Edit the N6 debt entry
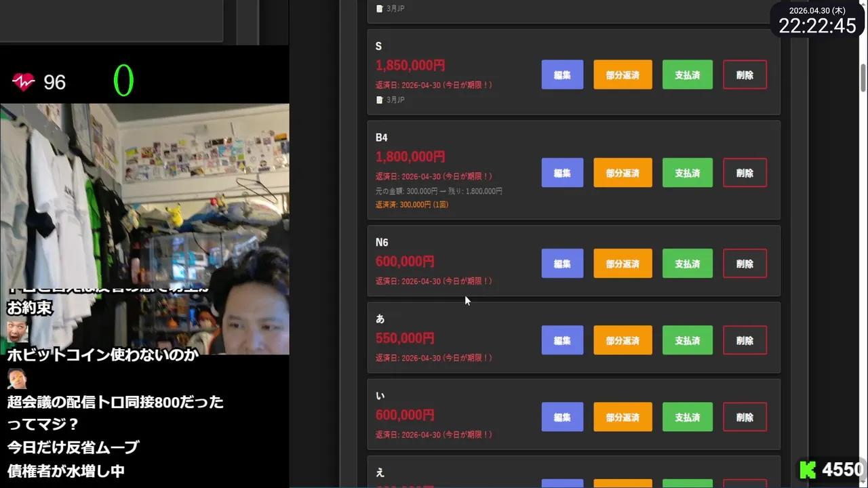 pos(562,264)
